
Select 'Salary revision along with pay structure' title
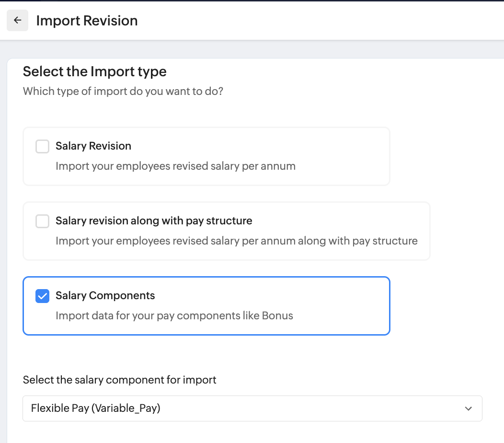point(154,221)
